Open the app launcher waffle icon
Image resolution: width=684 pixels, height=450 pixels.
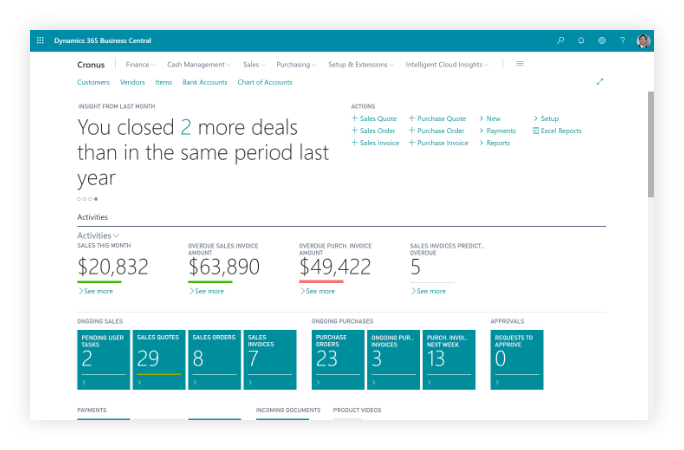point(40,41)
